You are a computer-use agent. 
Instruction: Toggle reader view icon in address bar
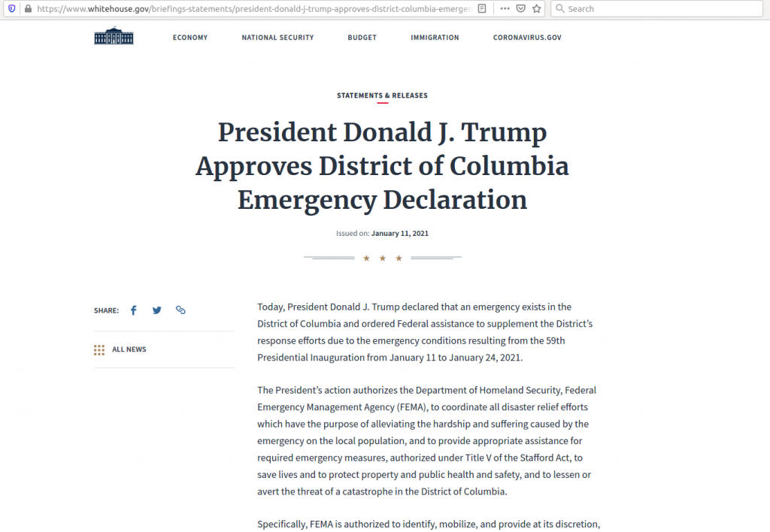click(482, 9)
